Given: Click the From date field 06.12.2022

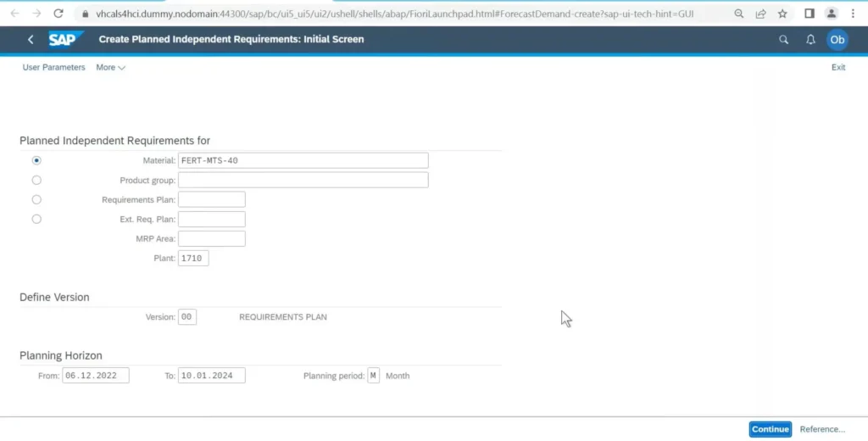Looking at the screenshot, I should point(95,376).
